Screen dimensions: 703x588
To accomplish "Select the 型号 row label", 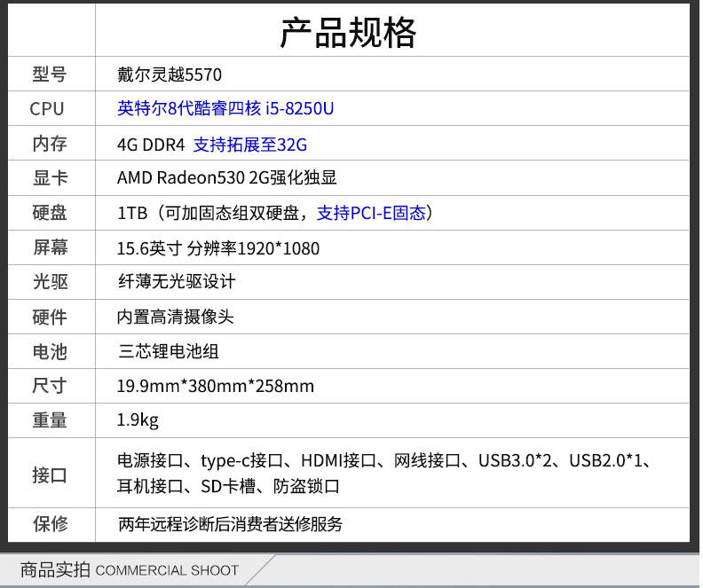I will pos(50,74).
